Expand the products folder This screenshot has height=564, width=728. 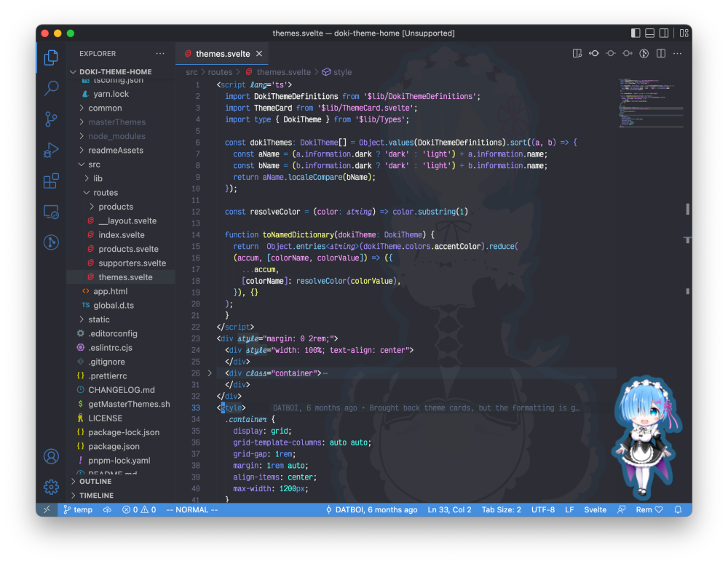121,207
